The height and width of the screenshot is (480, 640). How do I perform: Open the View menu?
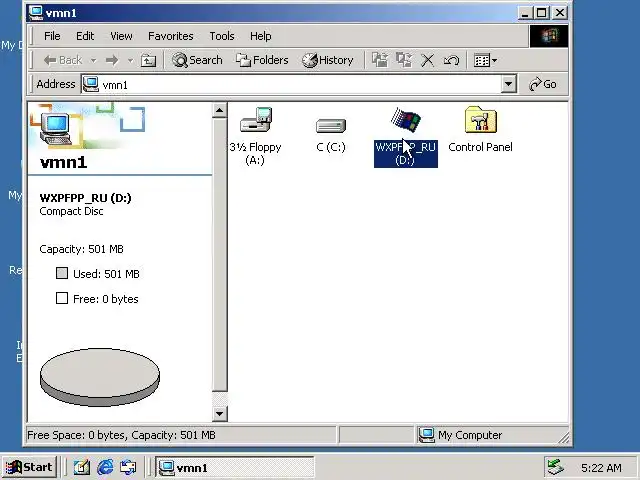pyautogui.click(x=121, y=36)
